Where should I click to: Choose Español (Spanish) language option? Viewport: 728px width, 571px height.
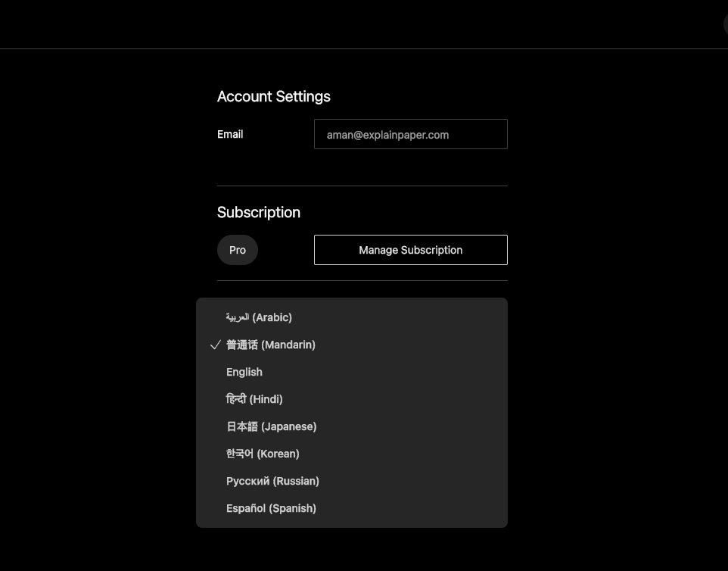point(351,508)
